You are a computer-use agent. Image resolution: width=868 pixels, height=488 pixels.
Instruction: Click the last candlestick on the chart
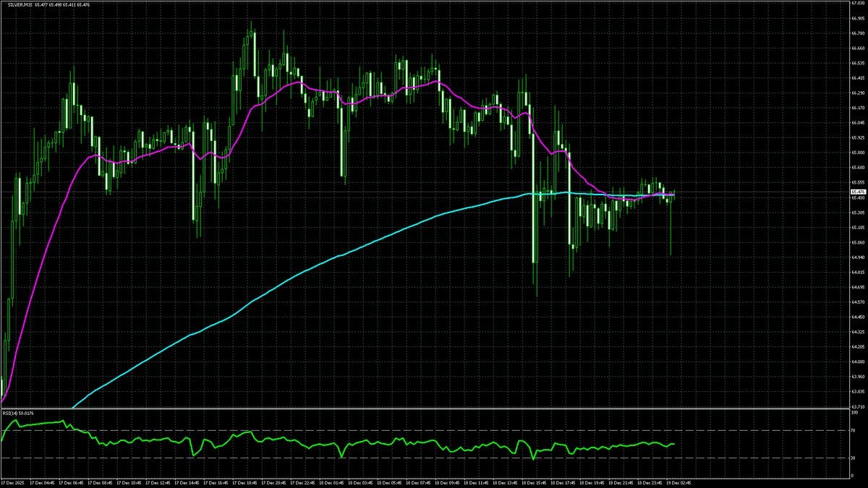[673, 195]
